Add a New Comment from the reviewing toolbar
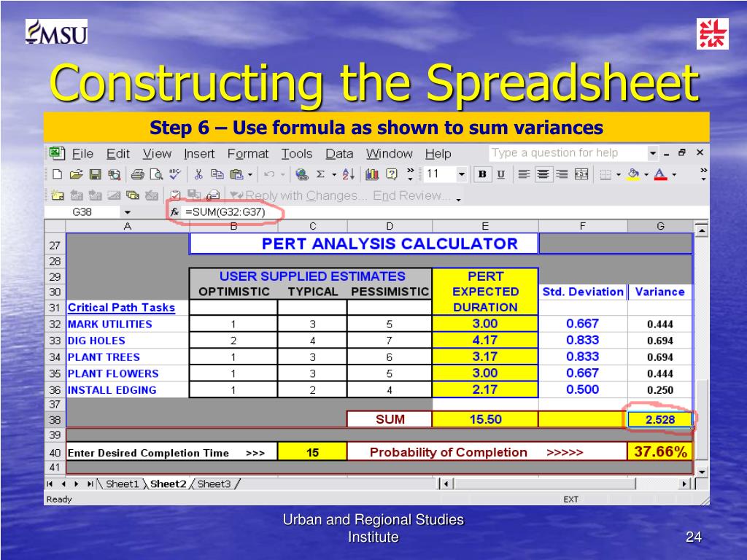 (x=57, y=195)
